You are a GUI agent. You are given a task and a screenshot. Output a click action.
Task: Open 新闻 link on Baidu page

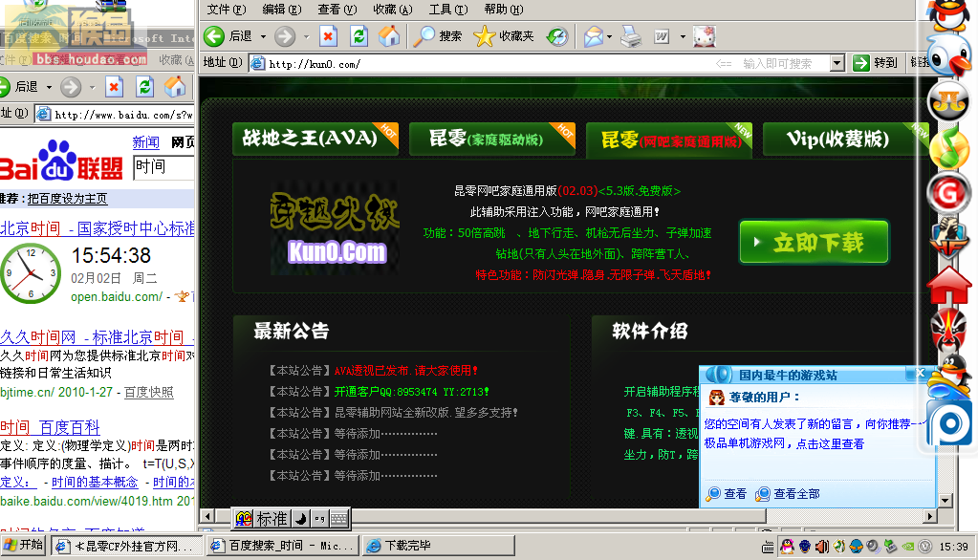click(x=146, y=142)
